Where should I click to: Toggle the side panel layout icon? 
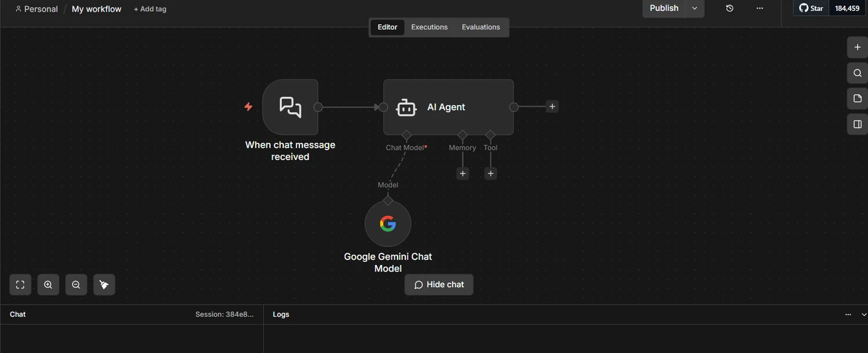pyautogui.click(x=857, y=124)
